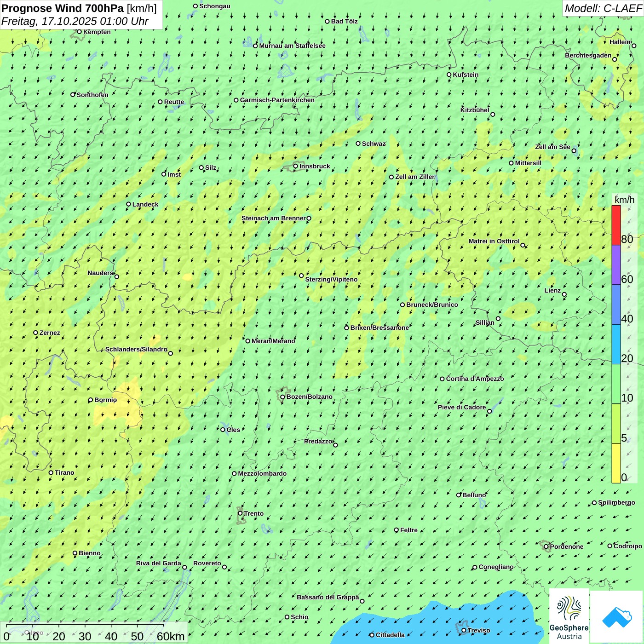The width and height of the screenshot is (644, 644).
Task: Click the Pordenone label
Action: click(567, 546)
